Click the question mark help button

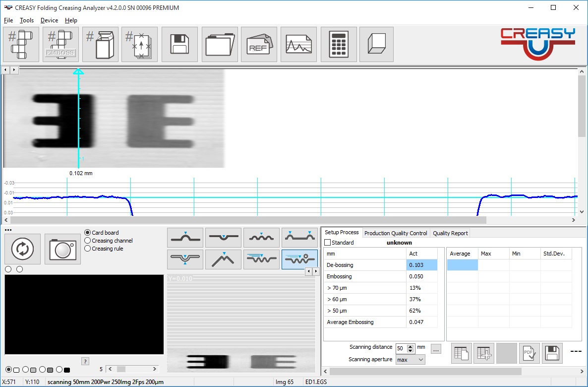coord(85,362)
